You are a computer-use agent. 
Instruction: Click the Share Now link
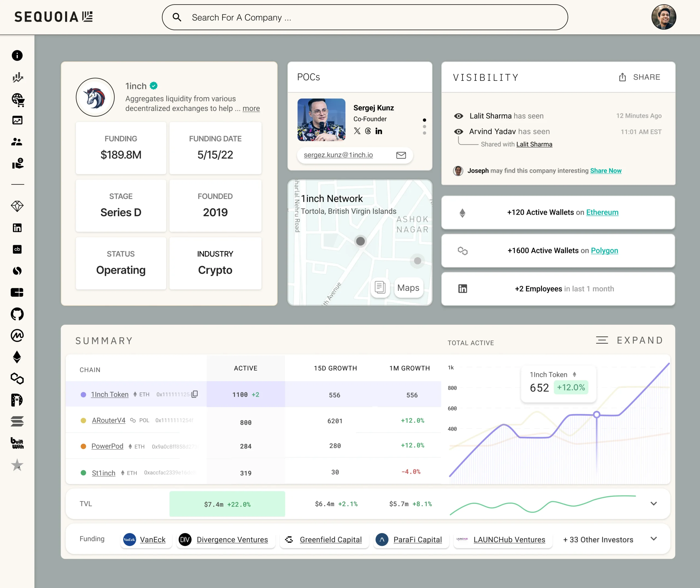(606, 171)
